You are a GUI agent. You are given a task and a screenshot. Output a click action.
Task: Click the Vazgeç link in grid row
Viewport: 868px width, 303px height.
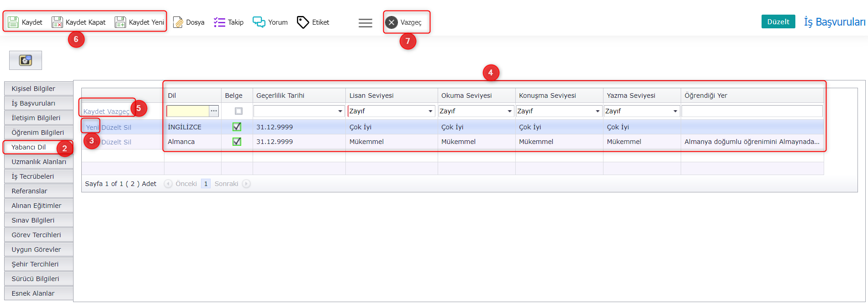[118, 112]
